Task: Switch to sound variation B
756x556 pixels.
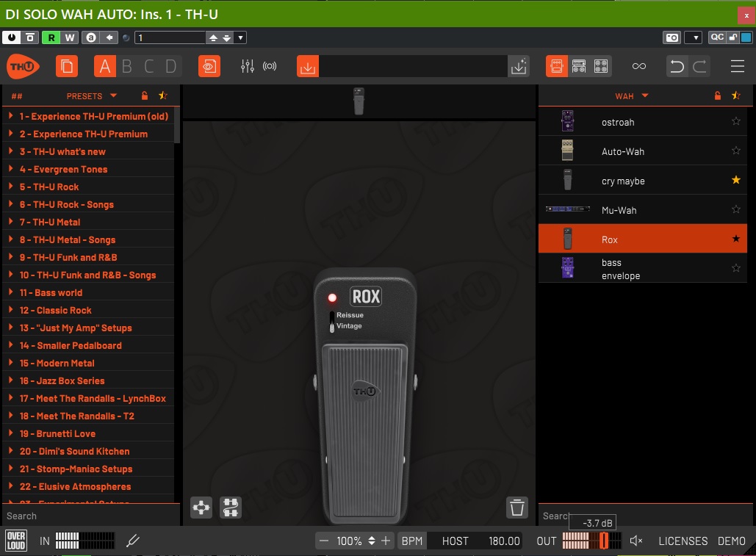Action: click(x=127, y=67)
